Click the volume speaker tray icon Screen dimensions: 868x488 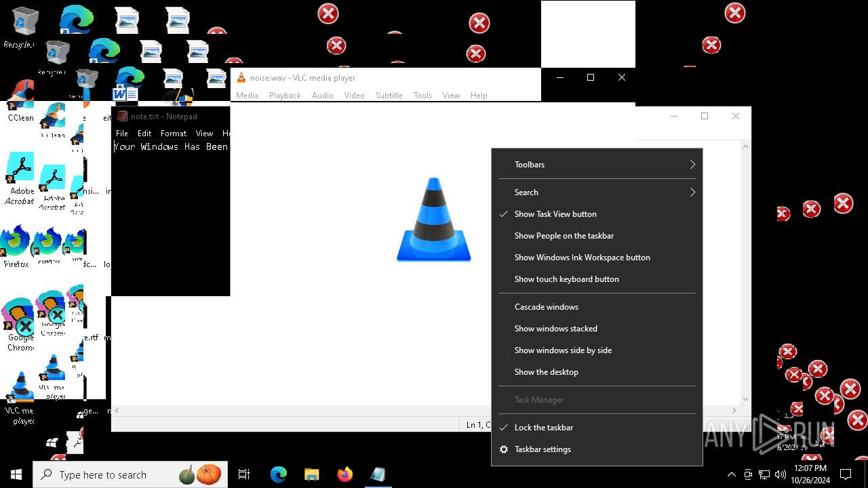(781, 474)
